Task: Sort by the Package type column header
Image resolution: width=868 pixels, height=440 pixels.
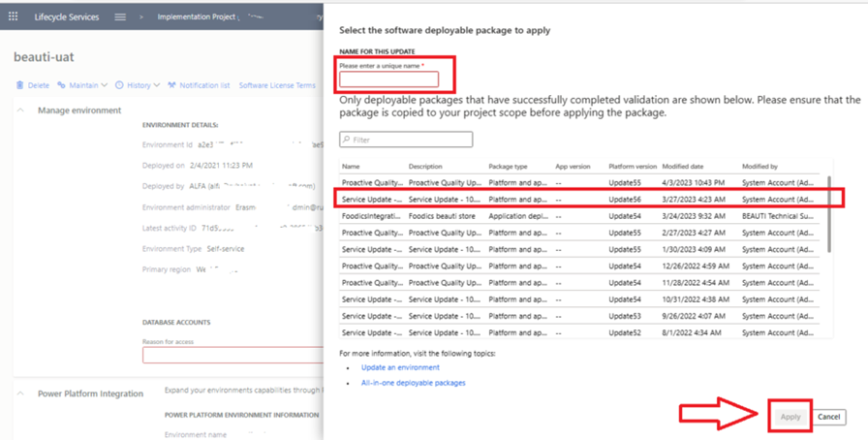Action: [508, 167]
